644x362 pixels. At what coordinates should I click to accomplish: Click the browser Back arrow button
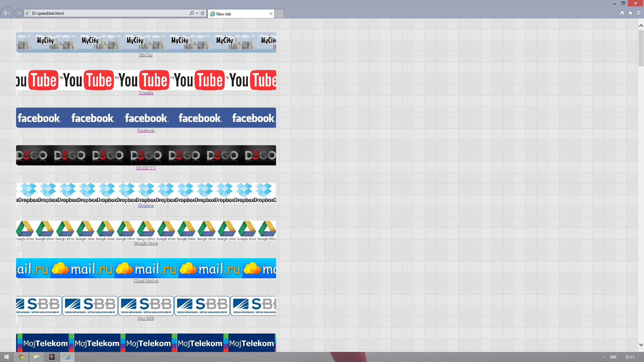(7, 13)
